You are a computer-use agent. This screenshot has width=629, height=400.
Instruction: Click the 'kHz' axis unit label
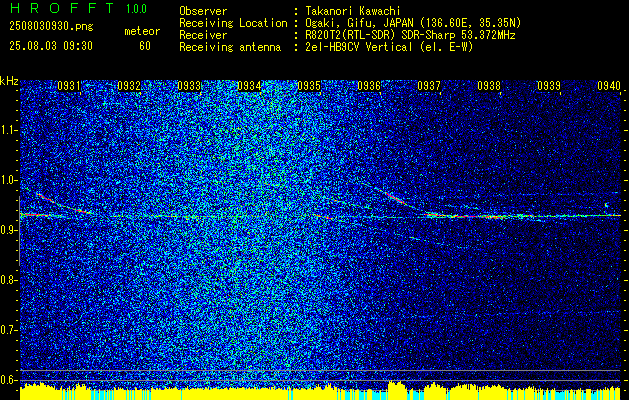coord(9,81)
